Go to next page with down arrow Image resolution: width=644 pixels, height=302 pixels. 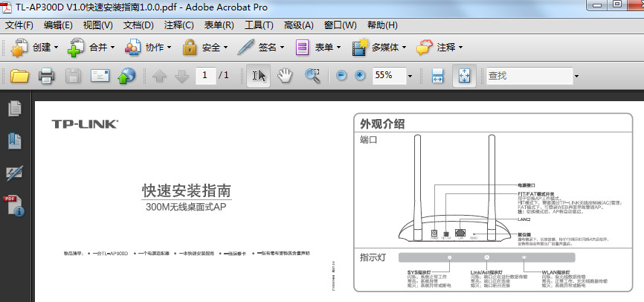coord(181,76)
